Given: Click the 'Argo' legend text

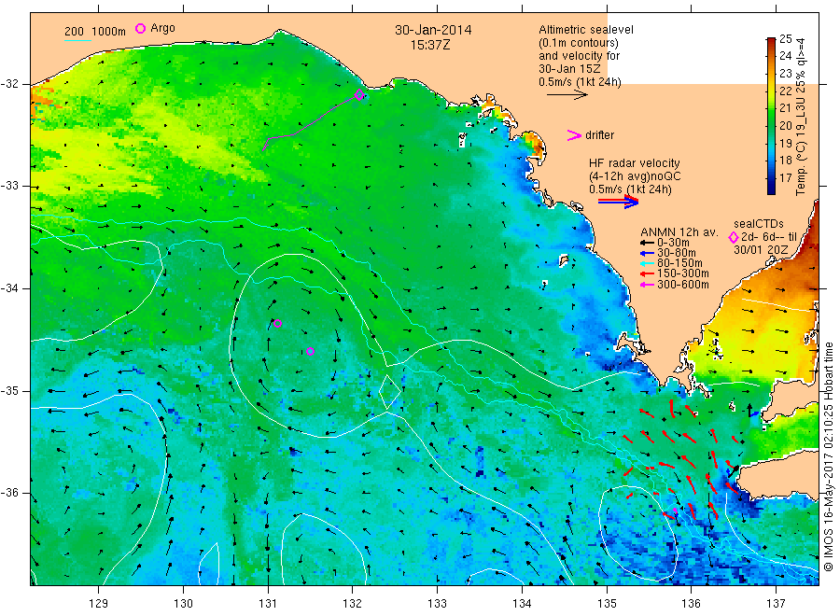Looking at the screenshot, I should (x=162, y=28).
